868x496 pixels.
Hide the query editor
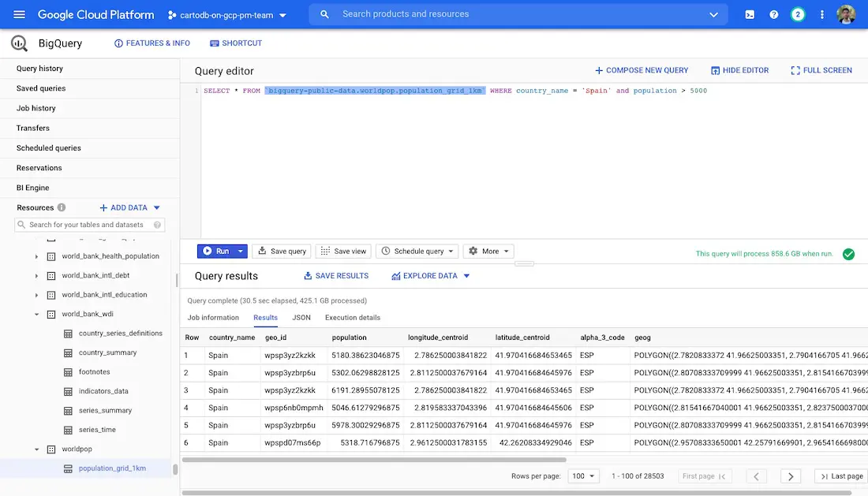point(740,70)
